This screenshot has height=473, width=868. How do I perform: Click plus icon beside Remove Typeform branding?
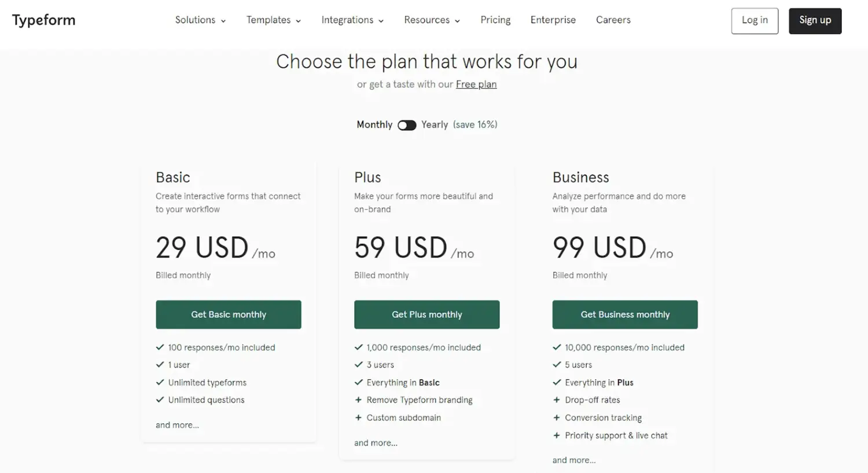tap(358, 400)
